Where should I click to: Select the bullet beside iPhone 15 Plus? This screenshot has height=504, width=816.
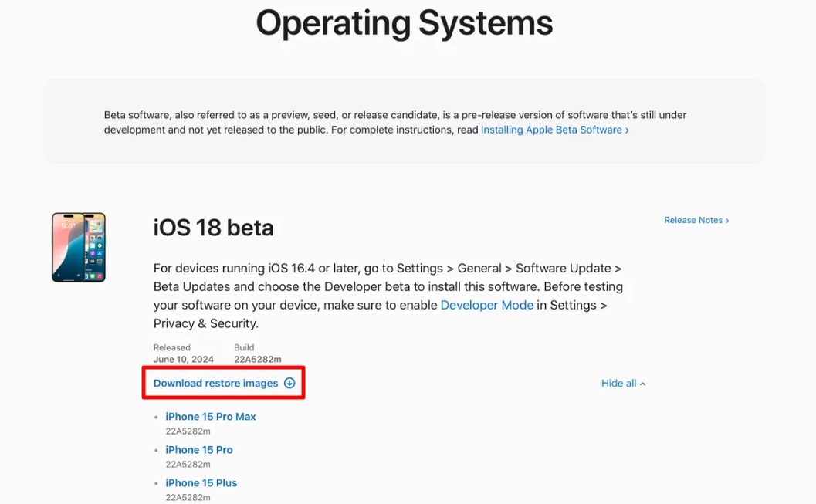[157, 483]
